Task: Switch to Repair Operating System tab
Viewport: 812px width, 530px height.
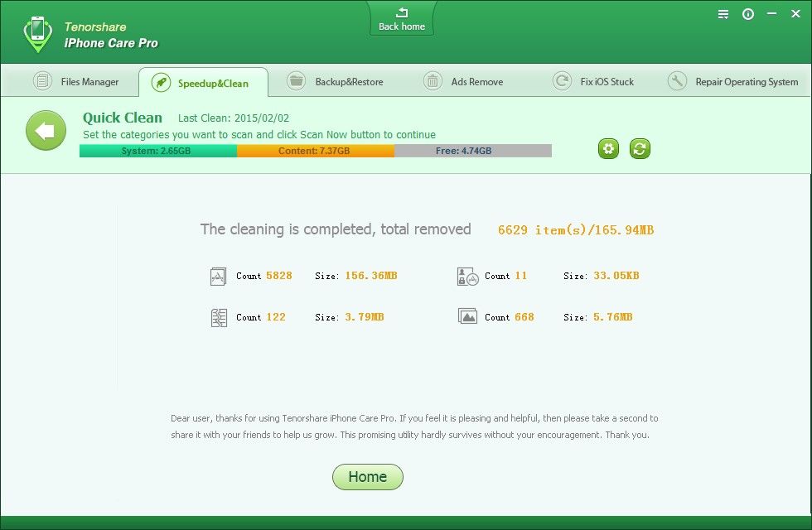Action: pos(733,82)
